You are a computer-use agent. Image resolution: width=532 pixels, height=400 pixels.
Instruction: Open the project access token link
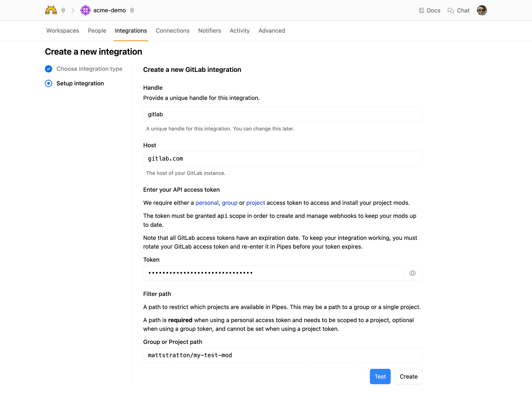(x=256, y=203)
